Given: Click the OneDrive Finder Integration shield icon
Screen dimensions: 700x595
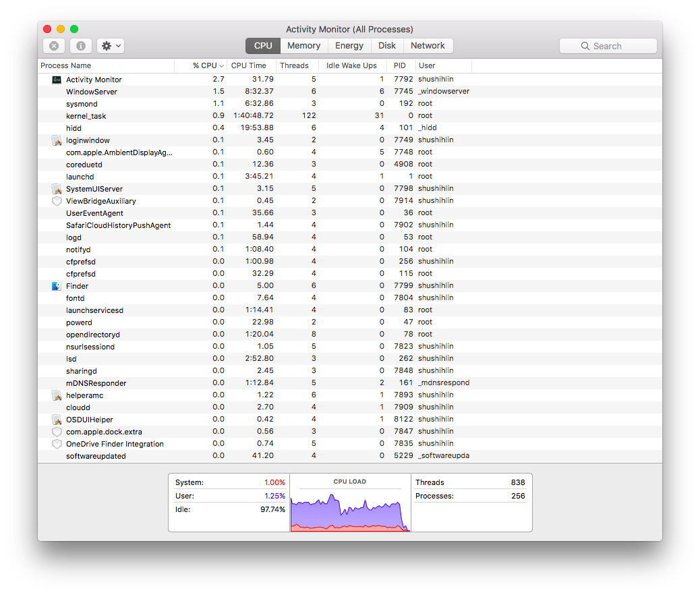Looking at the screenshot, I should pos(57,444).
